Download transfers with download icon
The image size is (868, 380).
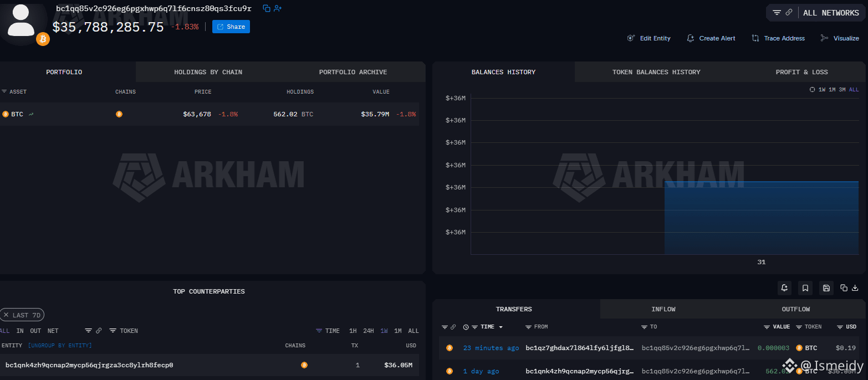pos(855,287)
